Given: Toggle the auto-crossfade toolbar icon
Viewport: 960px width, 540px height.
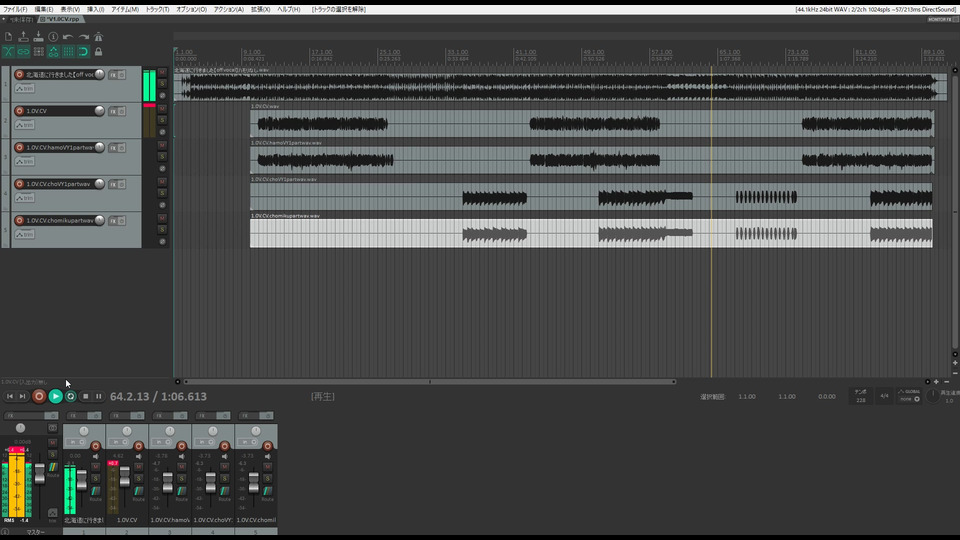Looking at the screenshot, I should coord(9,52).
